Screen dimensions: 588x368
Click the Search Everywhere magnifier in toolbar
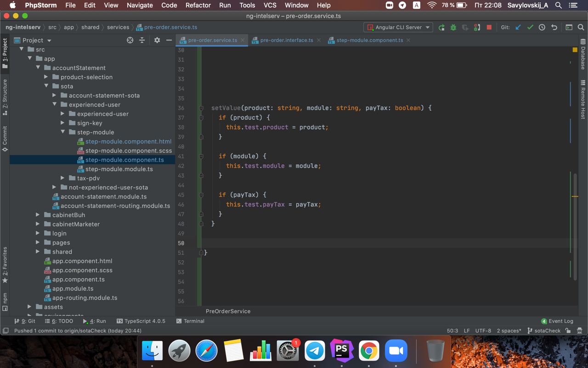(x=581, y=27)
